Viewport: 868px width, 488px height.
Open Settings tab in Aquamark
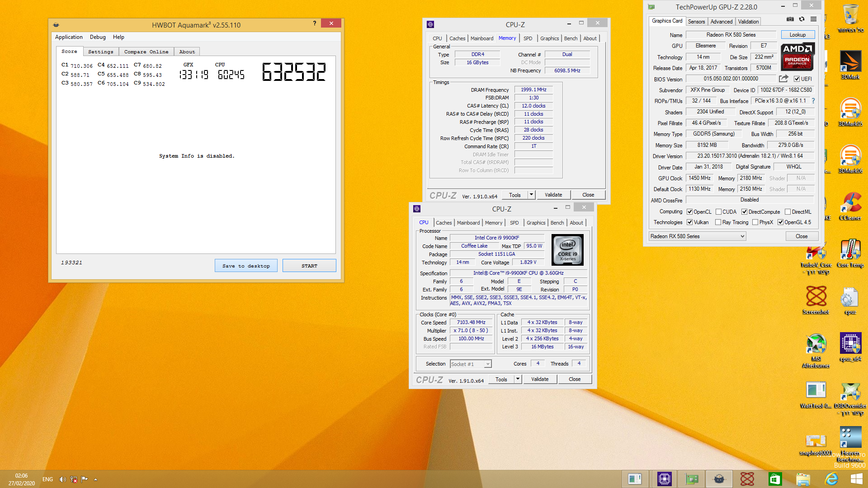(x=101, y=52)
